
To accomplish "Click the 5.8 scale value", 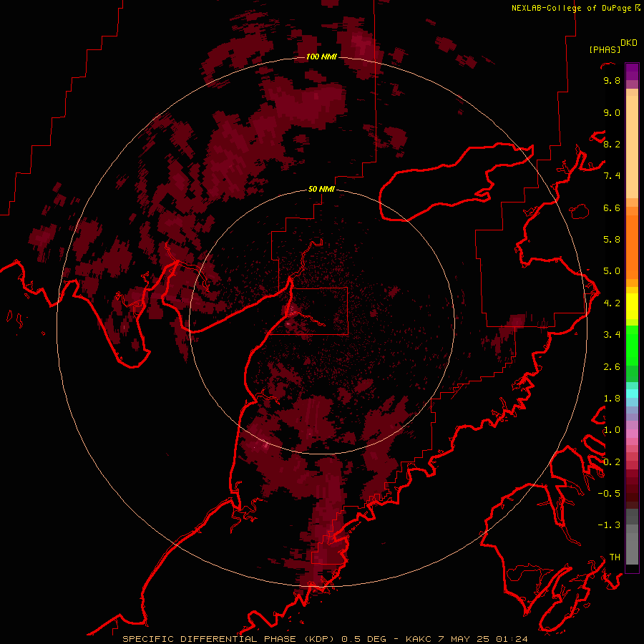I will click(x=612, y=240).
